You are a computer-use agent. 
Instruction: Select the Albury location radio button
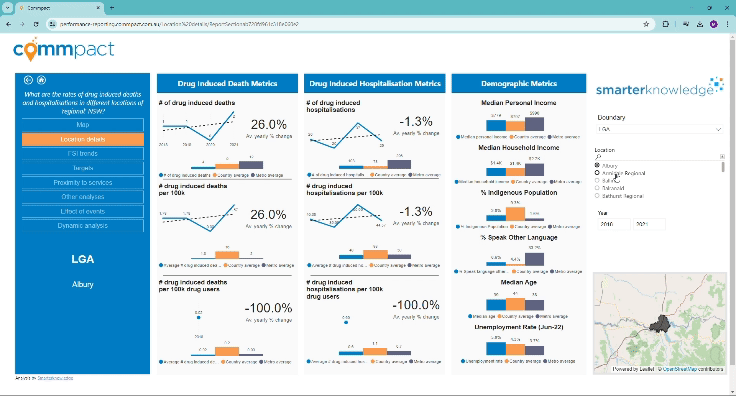click(x=597, y=166)
